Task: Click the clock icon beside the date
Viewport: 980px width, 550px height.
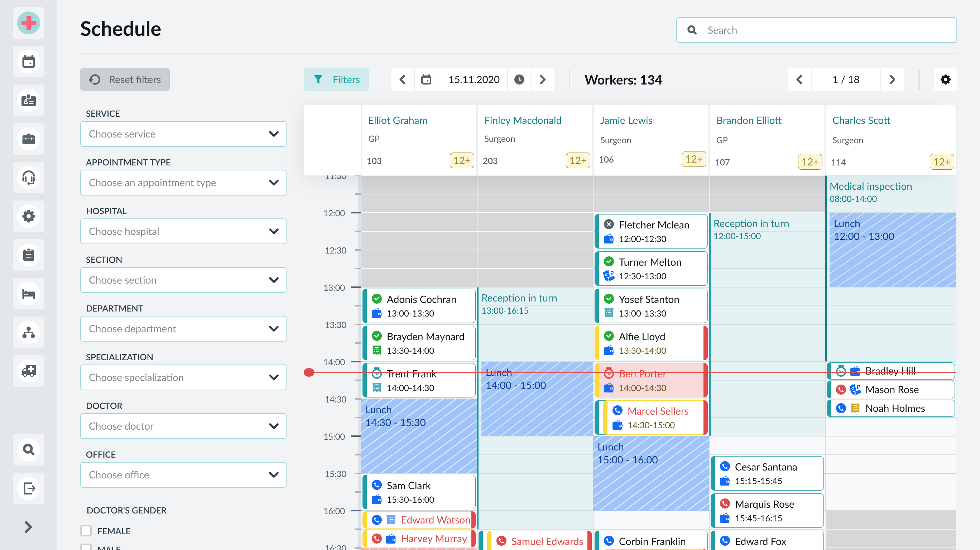Action: [519, 79]
